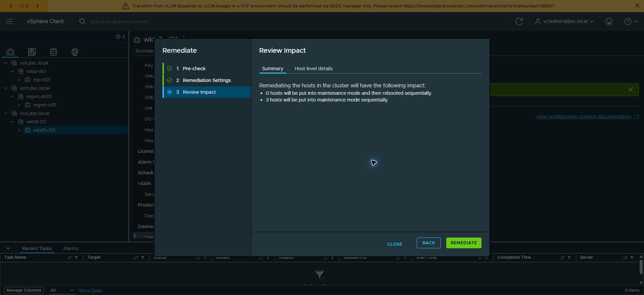Select the Networking inventory icon
This screenshot has height=295, width=644.
(x=75, y=52)
